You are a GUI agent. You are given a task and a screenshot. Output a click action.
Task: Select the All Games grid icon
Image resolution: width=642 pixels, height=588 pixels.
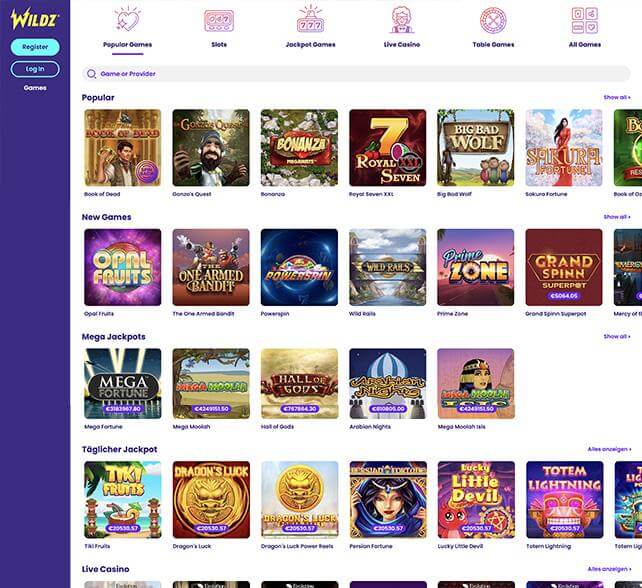(585, 20)
